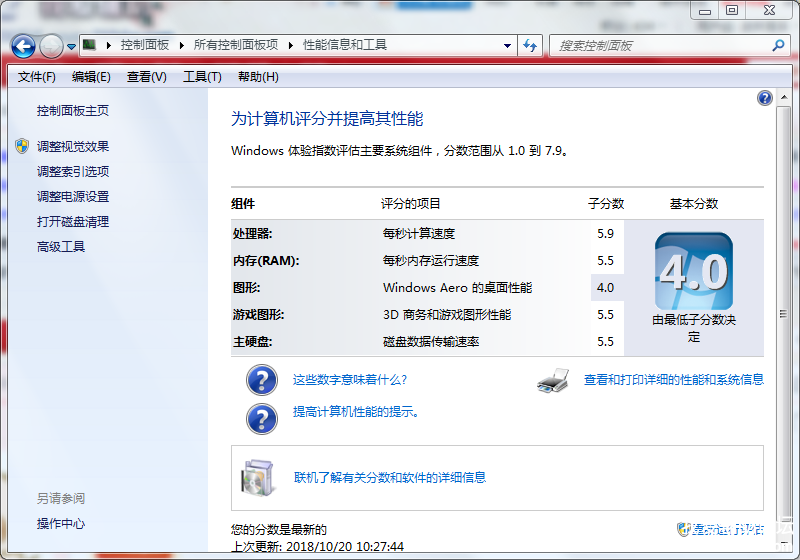The height and width of the screenshot is (560, 800).
Task: Open the 提高计算机性能的提示 link
Action: pos(356,412)
